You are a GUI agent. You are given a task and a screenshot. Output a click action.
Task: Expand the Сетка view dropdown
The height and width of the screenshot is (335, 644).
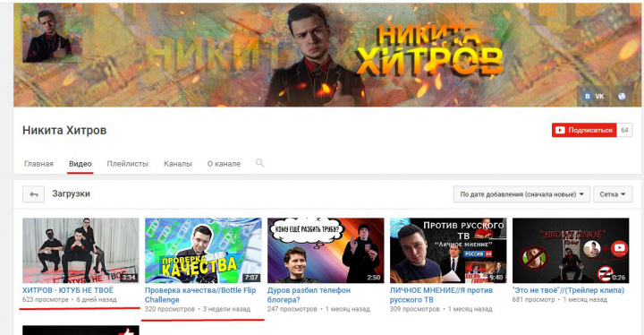[613, 194]
